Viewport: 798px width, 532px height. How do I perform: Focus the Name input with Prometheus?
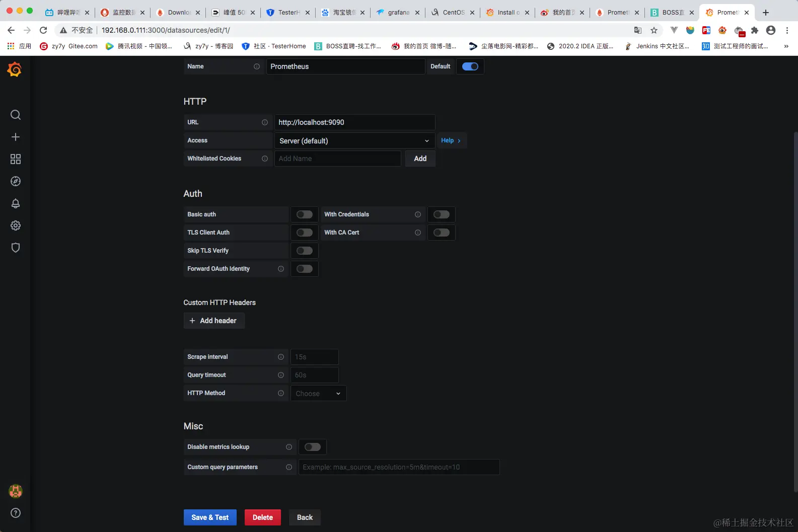coord(346,66)
